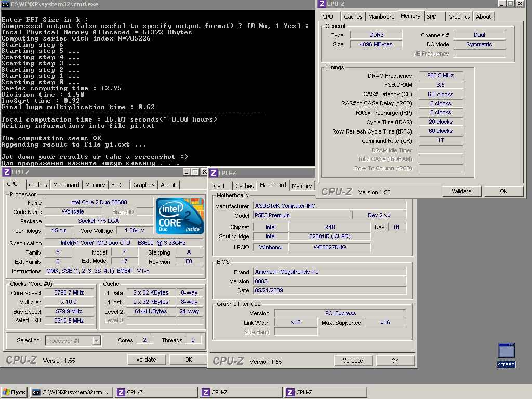Image resolution: width=532 pixels, height=399 pixels.
Task: Open Caches tab in the memory CPU-Z window
Action: pyautogui.click(x=353, y=17)
